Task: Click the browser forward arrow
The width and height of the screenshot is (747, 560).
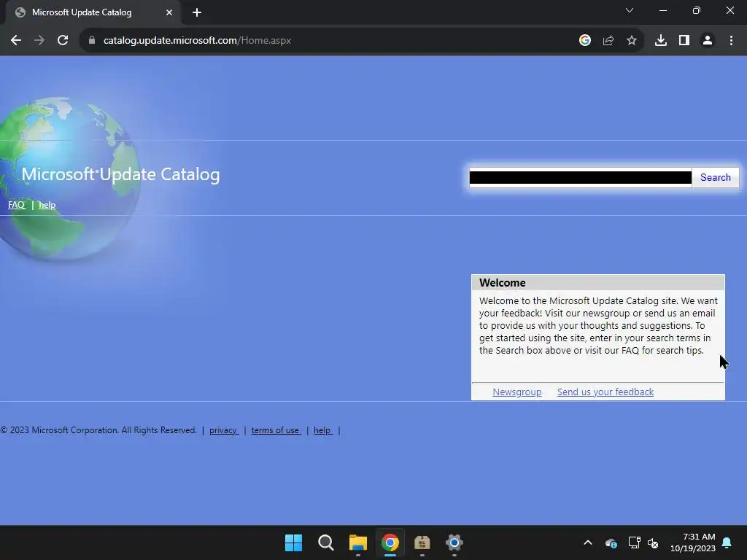Action: [x=39, y=41]
